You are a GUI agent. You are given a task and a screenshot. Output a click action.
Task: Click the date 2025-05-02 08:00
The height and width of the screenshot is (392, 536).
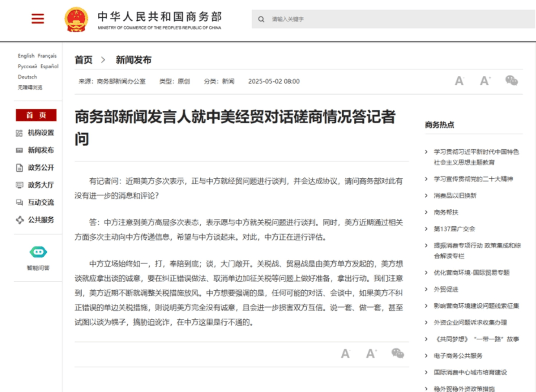click(274, 81)
